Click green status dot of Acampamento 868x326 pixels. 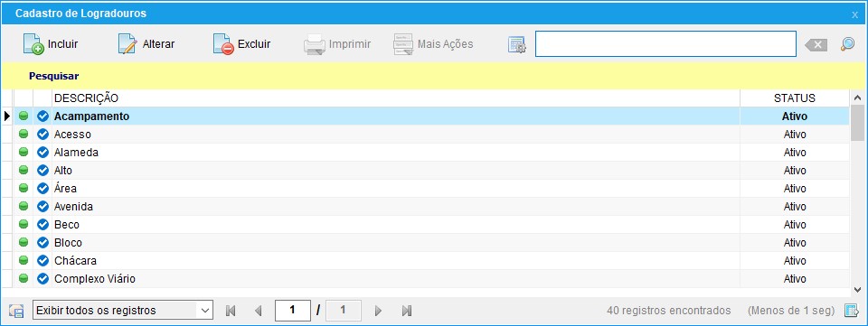[24, 116]
